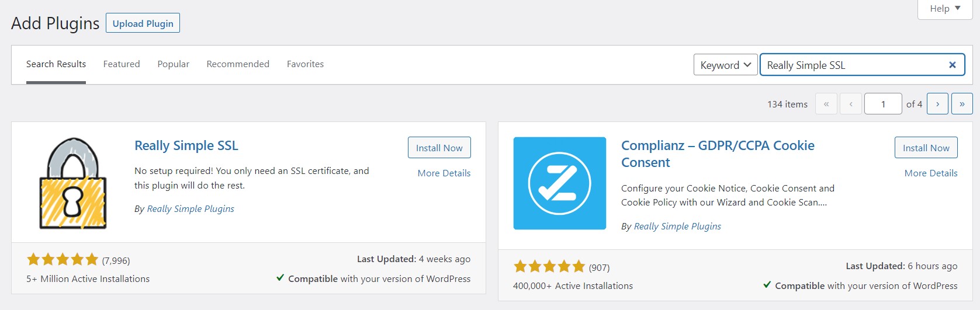The width and height of the screenshot is (980, 310).
Task: Focus the plugin search input box
Action: [853, 65]
